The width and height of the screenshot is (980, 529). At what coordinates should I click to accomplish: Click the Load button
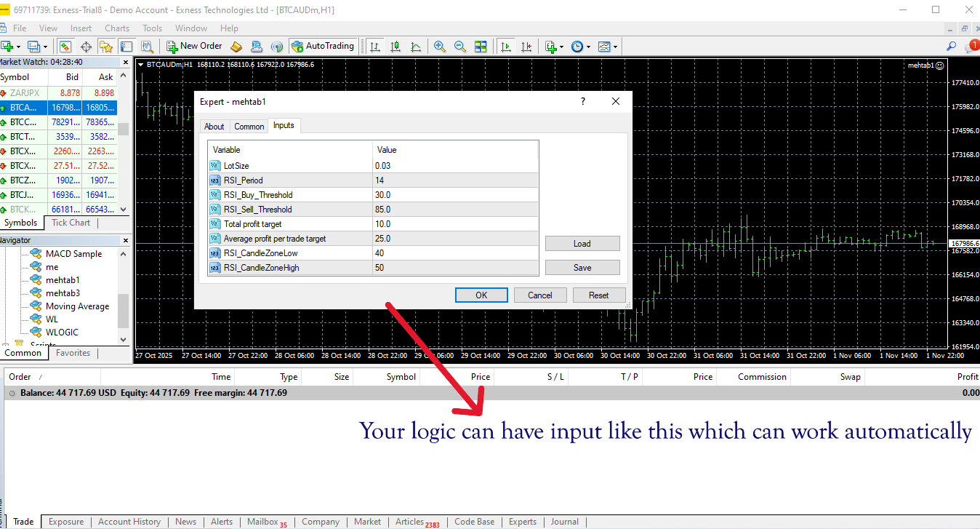(582, 244)
